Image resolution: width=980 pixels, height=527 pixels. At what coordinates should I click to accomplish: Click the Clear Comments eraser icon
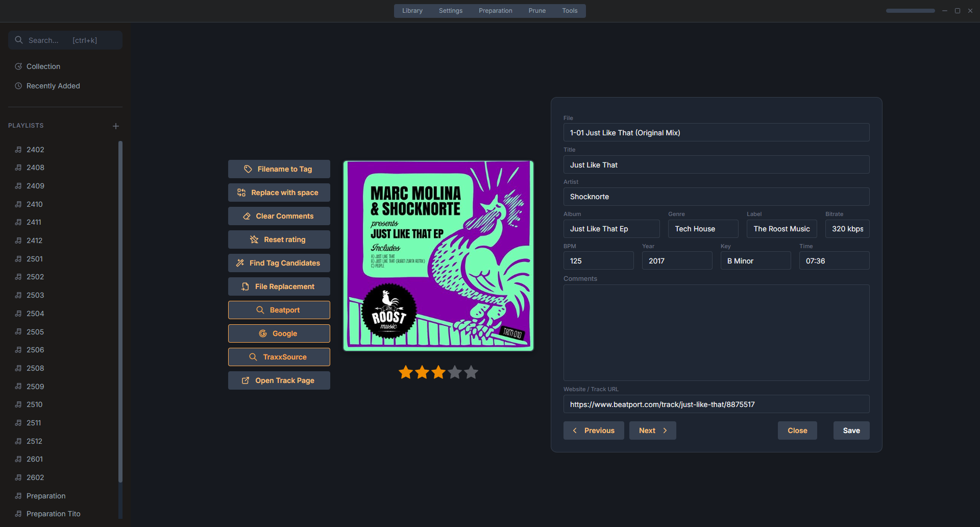(247, 216)
